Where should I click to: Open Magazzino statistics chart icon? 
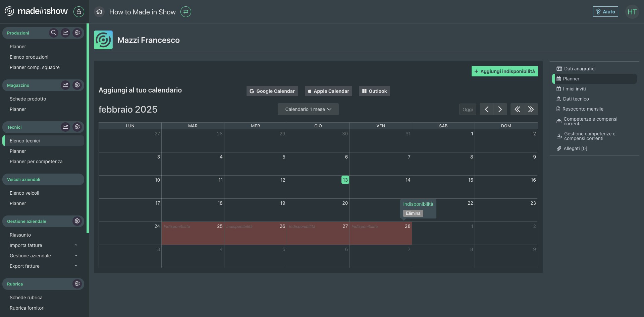click(x=65, y=85)
